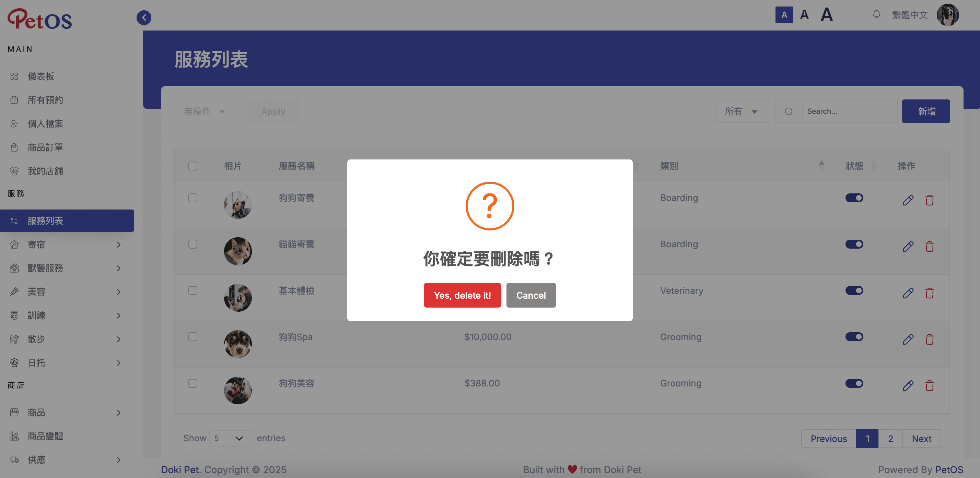Collapse sidebar with the back arrow button
This screenshot has width=980, height=478.
click(144, 17)
